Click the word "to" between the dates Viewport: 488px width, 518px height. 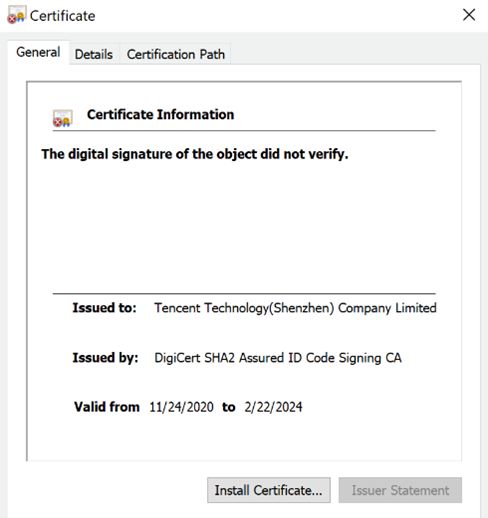229,407
